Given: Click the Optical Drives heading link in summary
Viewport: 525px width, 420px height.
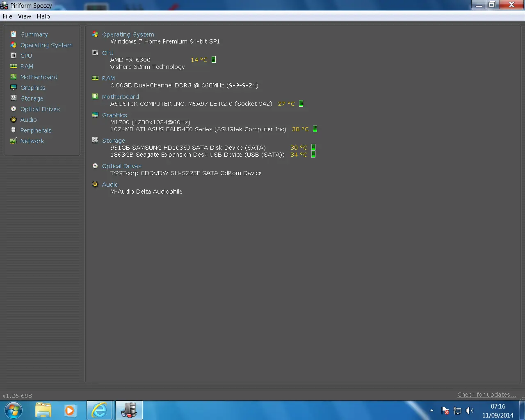Looking at the screenshot, I should pos(122,166).
